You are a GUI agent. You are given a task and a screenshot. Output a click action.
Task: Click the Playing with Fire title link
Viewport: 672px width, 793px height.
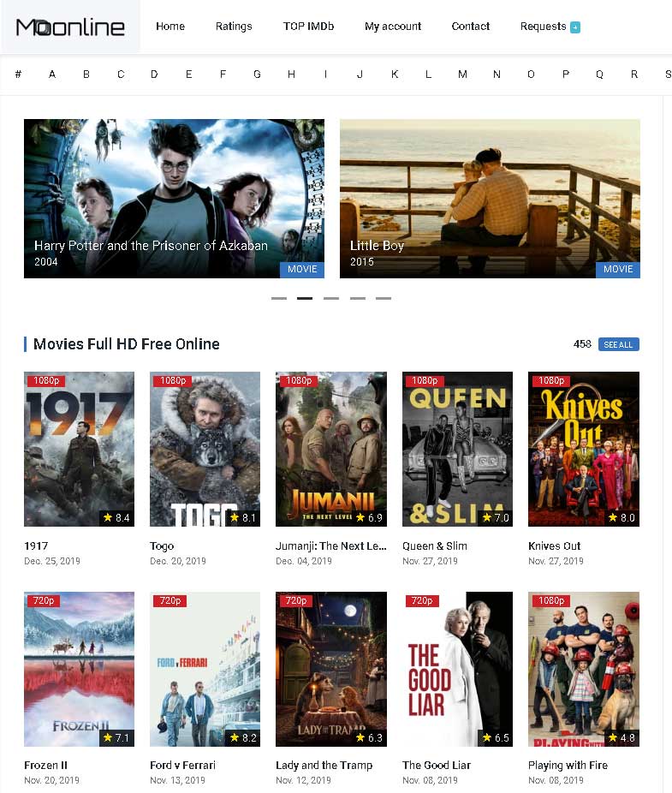pyautogui.click(x=568, y=766)
